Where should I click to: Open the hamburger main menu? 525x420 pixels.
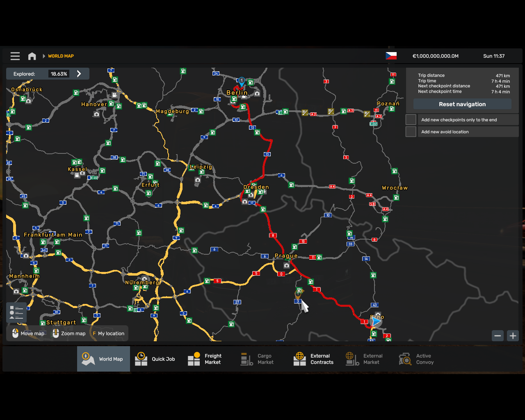click(15, 56)
